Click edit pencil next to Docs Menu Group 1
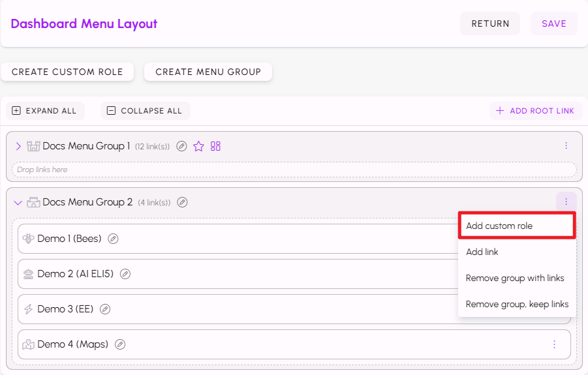Screen dimensions: 588x375 (182, 146)
